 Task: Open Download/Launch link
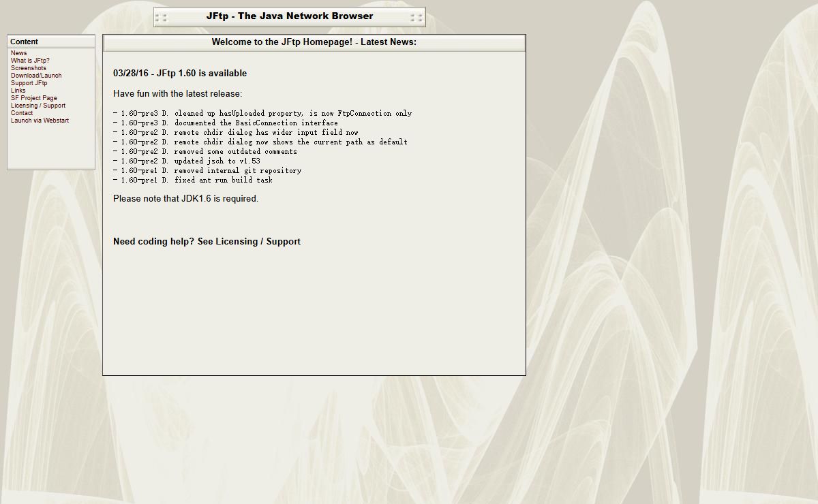tap(36, 76)
